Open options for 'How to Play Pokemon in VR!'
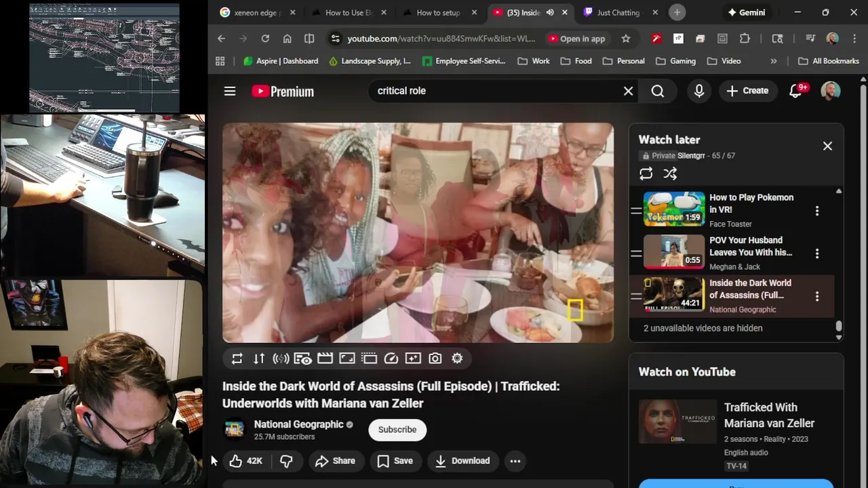 [817, 211]
